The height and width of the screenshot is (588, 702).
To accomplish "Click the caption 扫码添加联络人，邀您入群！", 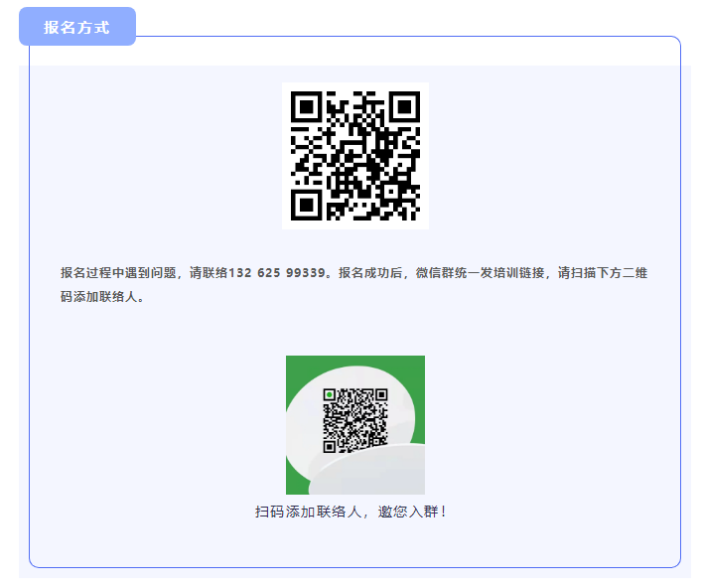I will click(x=351, y=512).
